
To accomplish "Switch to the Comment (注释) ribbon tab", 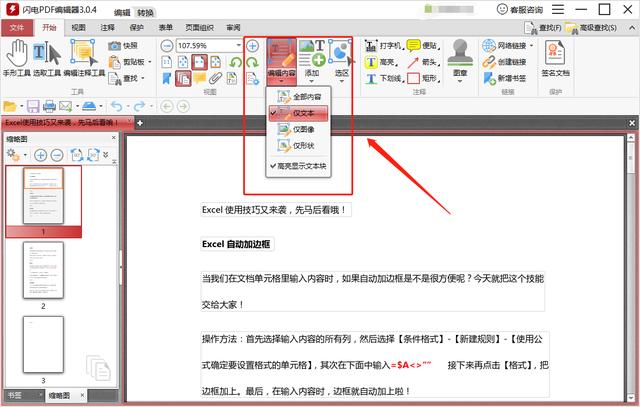I will (x=107, y=28).
